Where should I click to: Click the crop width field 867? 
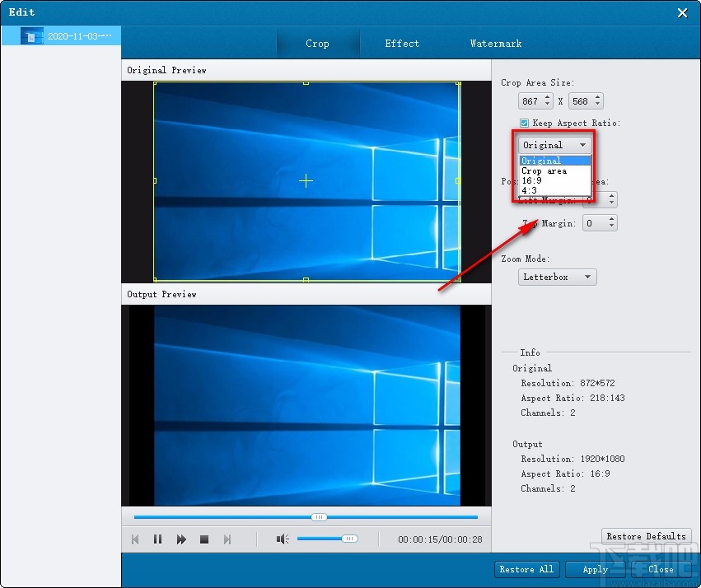(x=531, y=101)
